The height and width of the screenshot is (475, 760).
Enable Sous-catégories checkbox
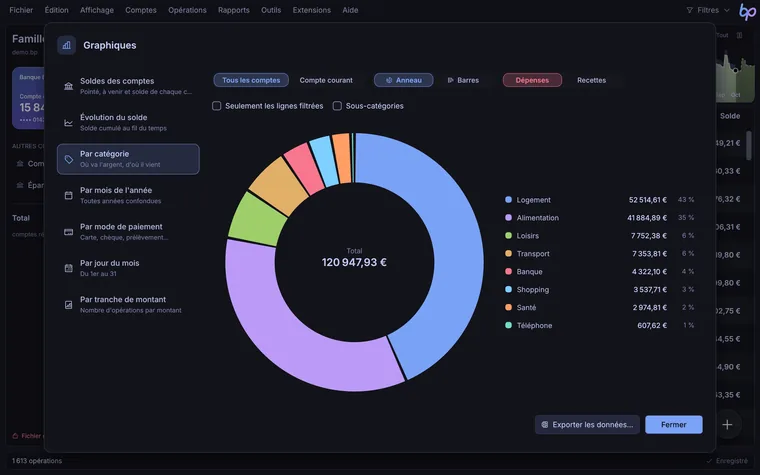[x=337, y=106]
